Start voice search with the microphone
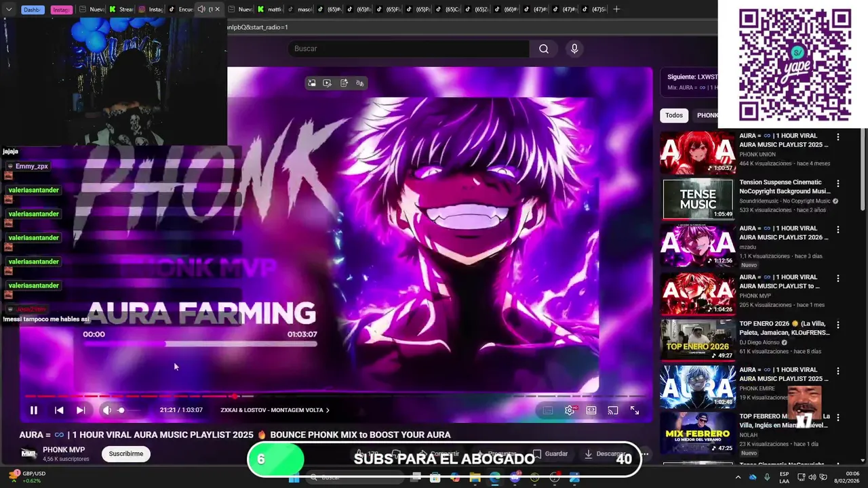This screenshot has height=488, width=868. click(574, 49)
